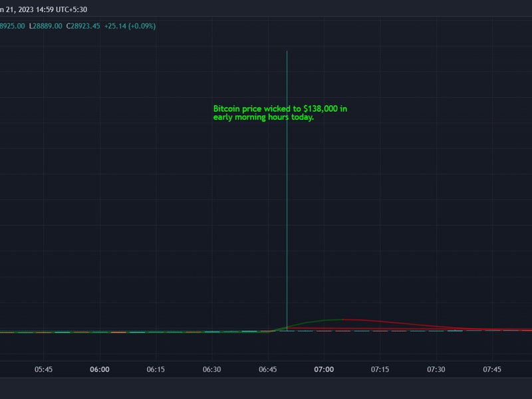The image size is (532, 399).
Task: Select the green Bitcoin price wicked annotation text
Action: click(x=280, y=113)
